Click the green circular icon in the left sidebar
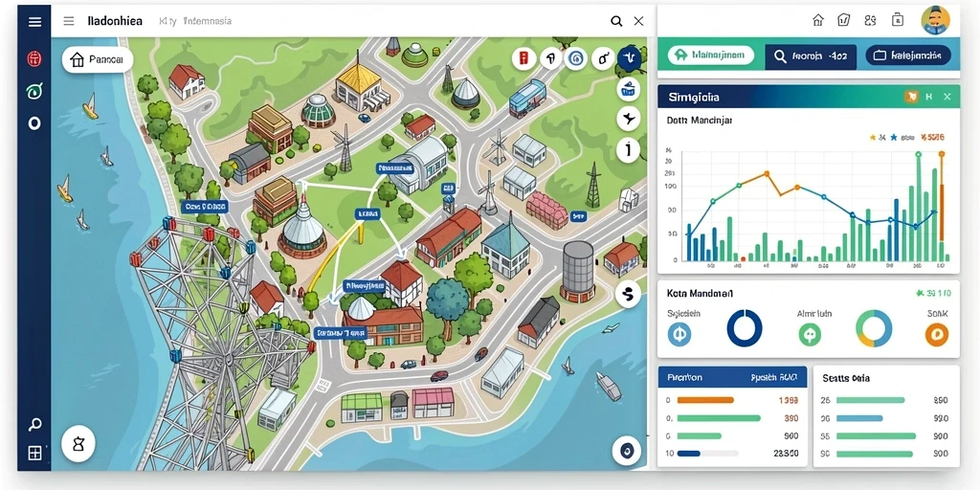 pyautogui.click(x=34, y=91)
